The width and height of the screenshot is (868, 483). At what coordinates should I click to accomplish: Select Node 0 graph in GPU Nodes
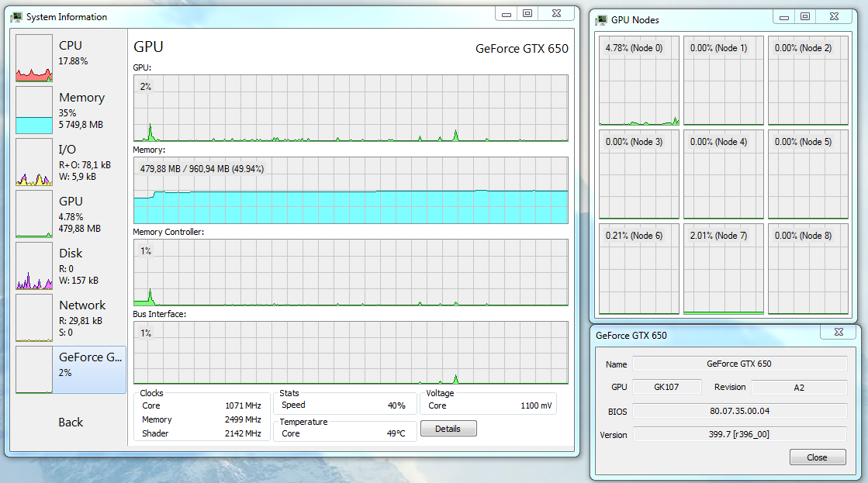pyautogui.click(x=639, y=81)
